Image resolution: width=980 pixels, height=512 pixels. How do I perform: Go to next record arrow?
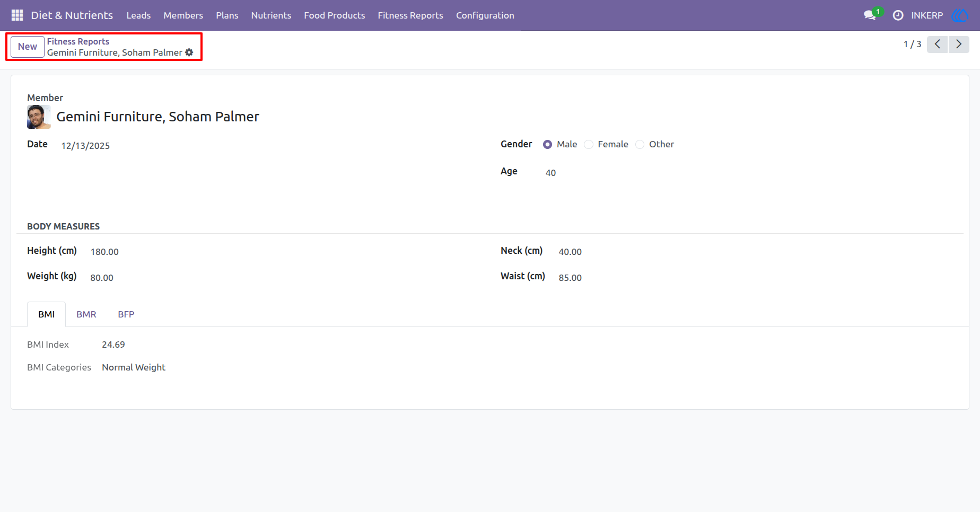pyautogui.click(x=959, y=44)
